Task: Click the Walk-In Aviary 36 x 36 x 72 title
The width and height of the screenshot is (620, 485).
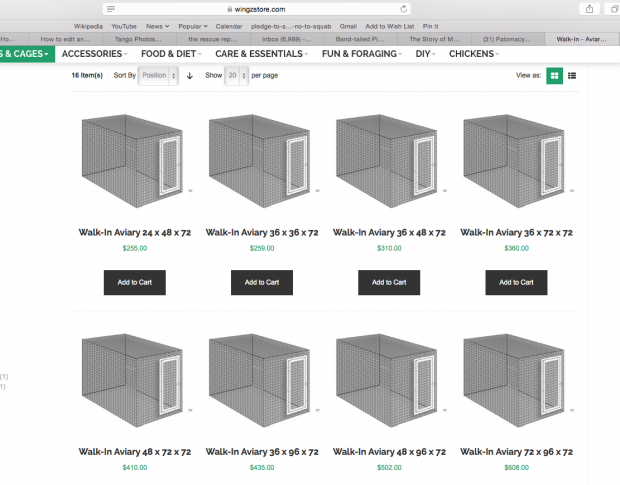Action: click(x=262, y=232)
